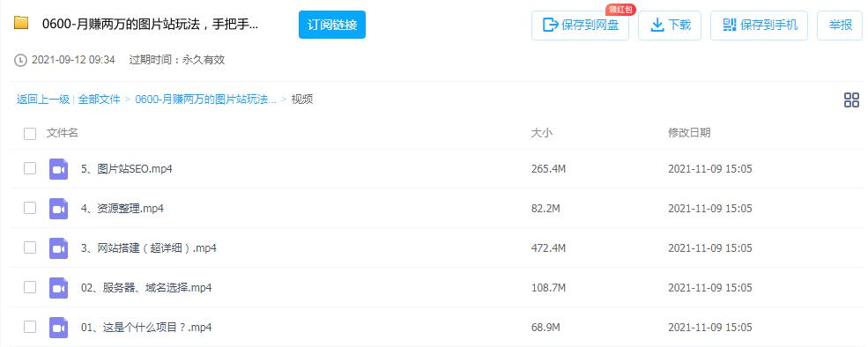Sort by the 文件名 column header

[x=63, y=133]
